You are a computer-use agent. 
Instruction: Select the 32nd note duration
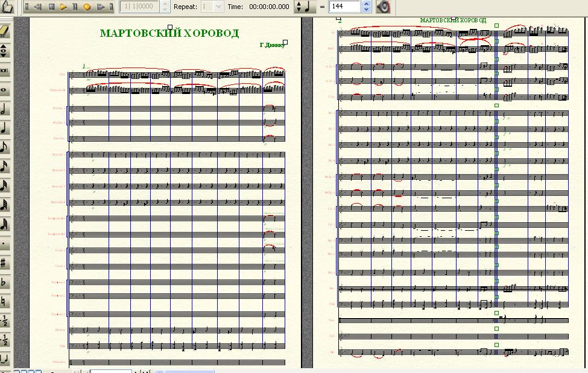(x=4, y=185)
